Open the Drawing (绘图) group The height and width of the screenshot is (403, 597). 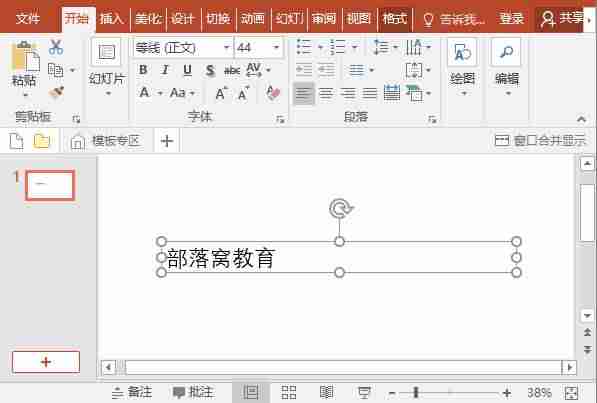(x=462, y=68)
